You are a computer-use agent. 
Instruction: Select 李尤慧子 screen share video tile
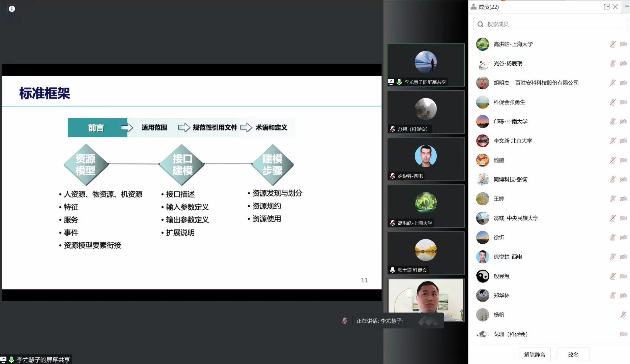click(426, 65)
